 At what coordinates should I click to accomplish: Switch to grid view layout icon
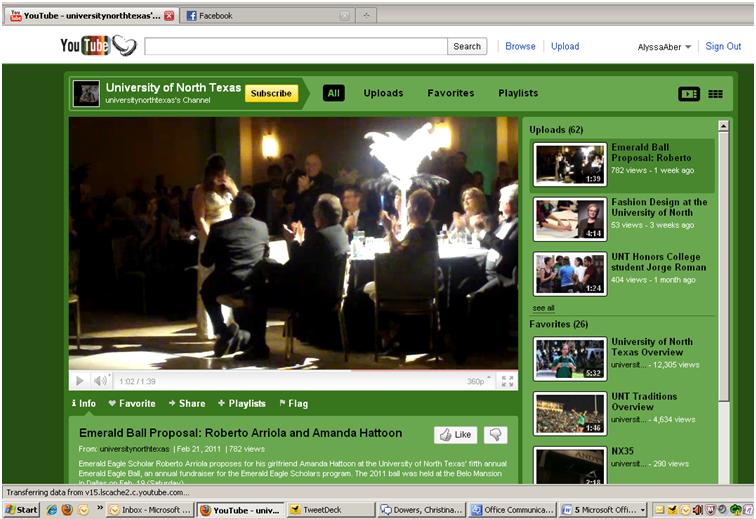pyautogui.click(x=715, y=94)
